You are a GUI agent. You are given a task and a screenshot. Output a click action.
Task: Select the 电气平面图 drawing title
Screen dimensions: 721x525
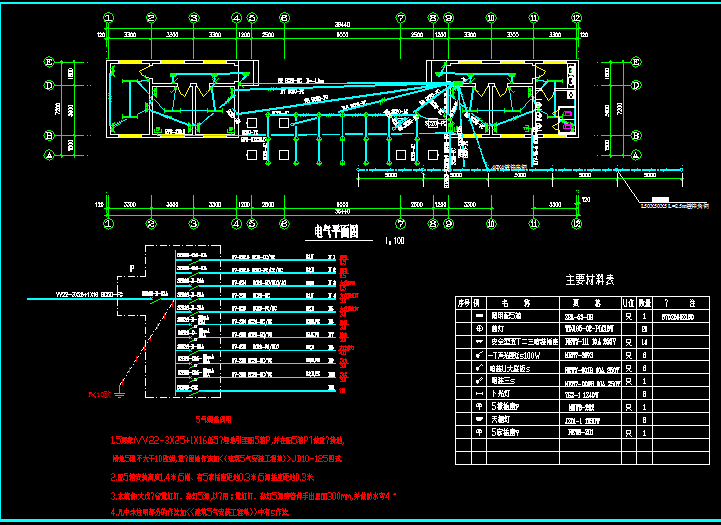point(337,231)
